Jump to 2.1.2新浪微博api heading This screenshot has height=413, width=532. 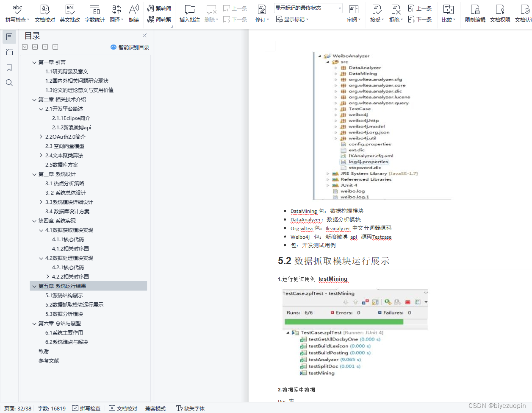(72, 128)
